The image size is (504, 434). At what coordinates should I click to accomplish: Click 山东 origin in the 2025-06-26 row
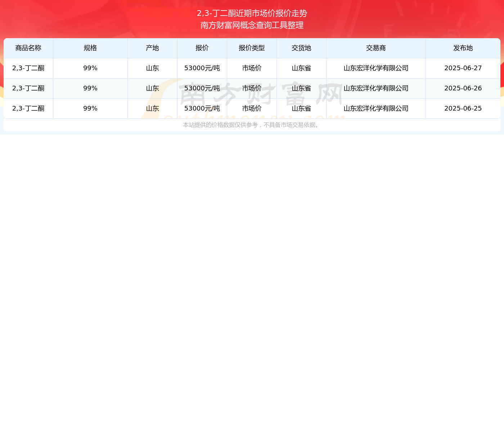pyautogui.click(x=153, y=88)
